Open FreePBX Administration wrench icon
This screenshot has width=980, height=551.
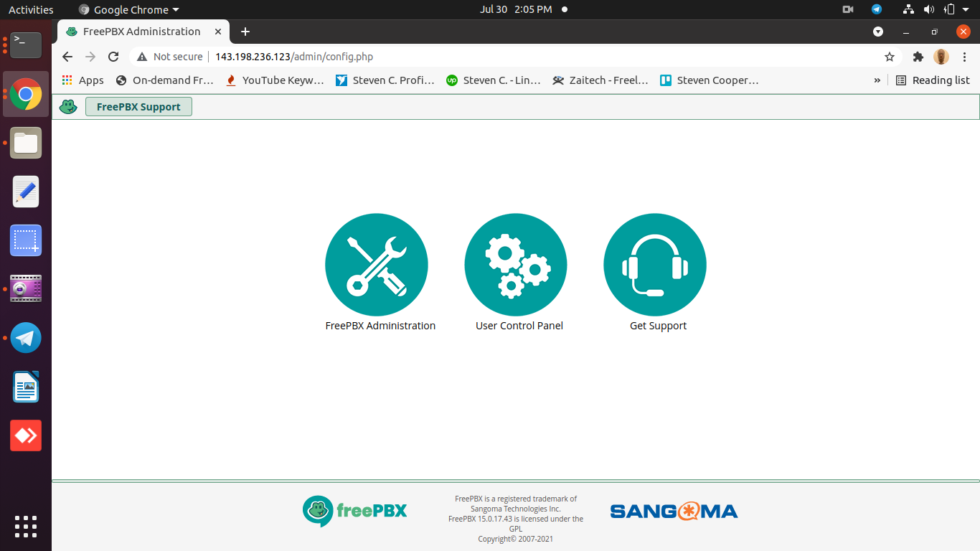[377, 265]
